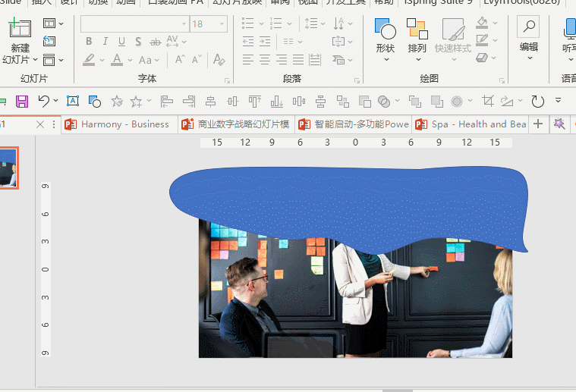
Task: Align selected objects to bottom
Action: tap(276, 102)
